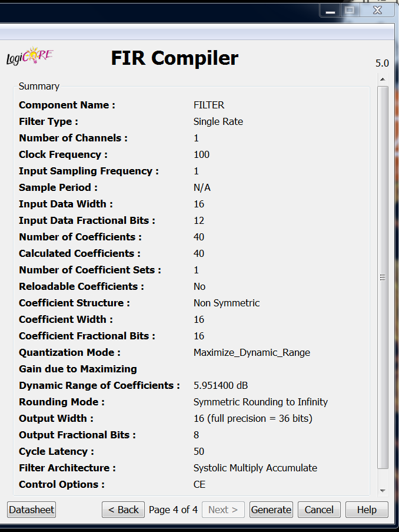Click the Clock Frequency value 100

201,155
